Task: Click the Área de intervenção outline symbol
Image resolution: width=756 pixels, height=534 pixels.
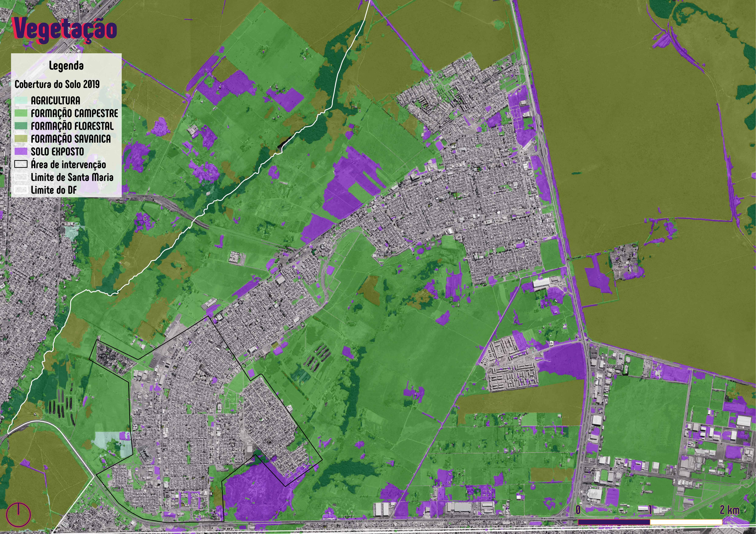Action: point(21,164)
